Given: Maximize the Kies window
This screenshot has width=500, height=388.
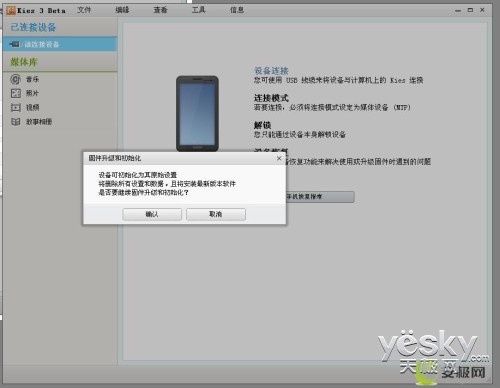Looking at the screenshot, I should tap(470, 10).
